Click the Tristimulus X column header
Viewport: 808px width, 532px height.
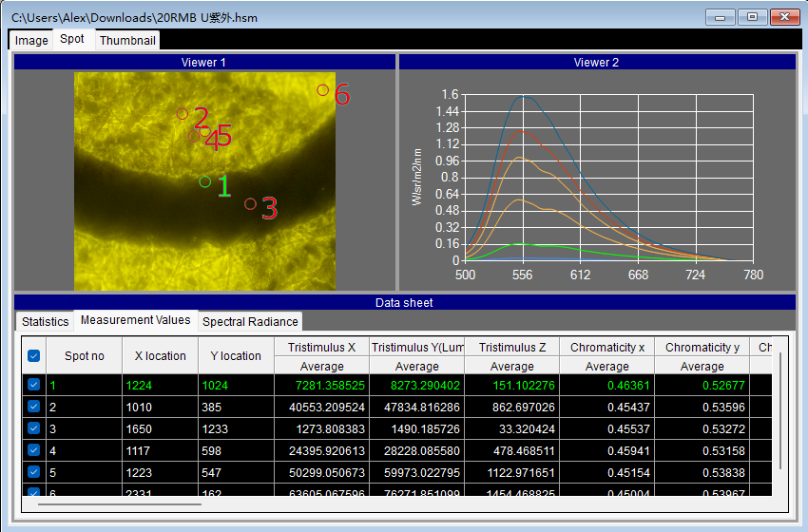(x=322, y=348)
